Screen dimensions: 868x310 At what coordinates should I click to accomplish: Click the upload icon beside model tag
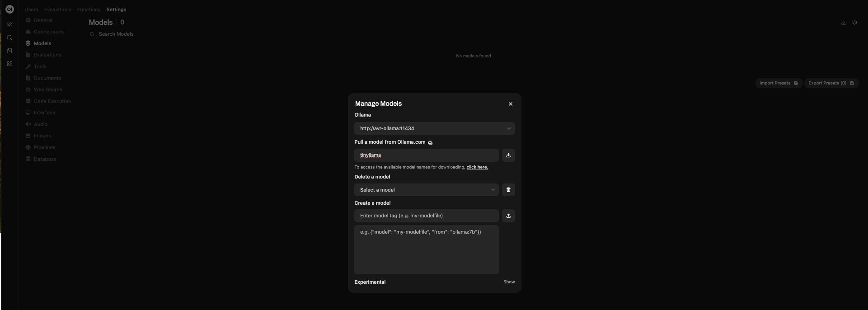tap(508, 216)
